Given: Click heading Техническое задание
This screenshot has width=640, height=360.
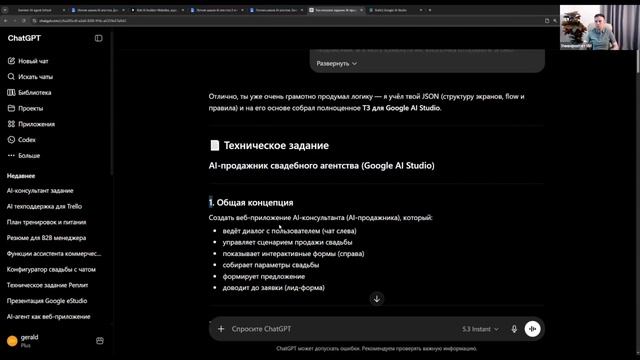Looking at the screenshot, I should point(276,146).
